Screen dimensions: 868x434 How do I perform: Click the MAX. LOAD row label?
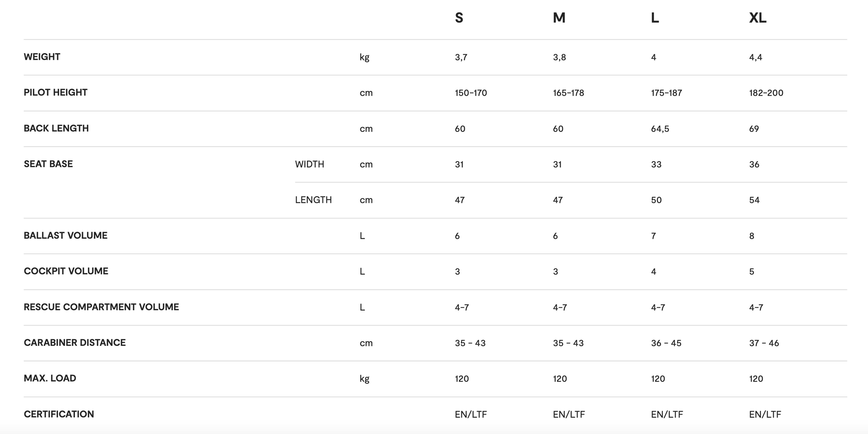50,378
